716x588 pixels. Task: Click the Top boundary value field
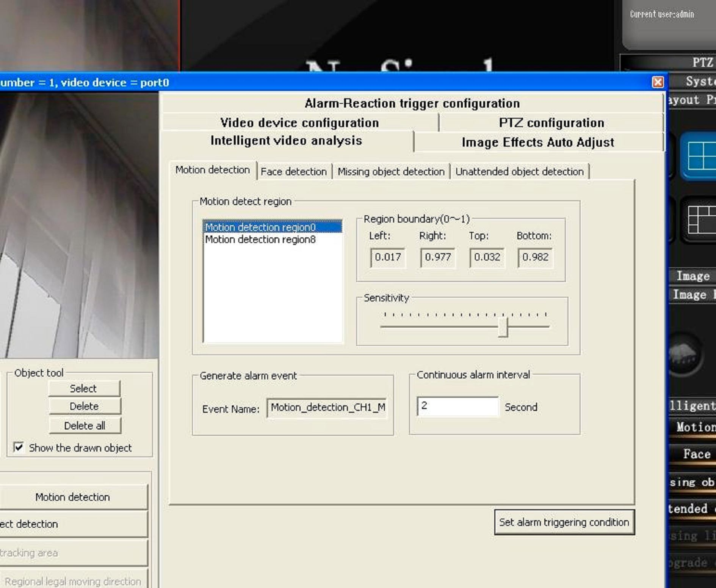(487, 257)
